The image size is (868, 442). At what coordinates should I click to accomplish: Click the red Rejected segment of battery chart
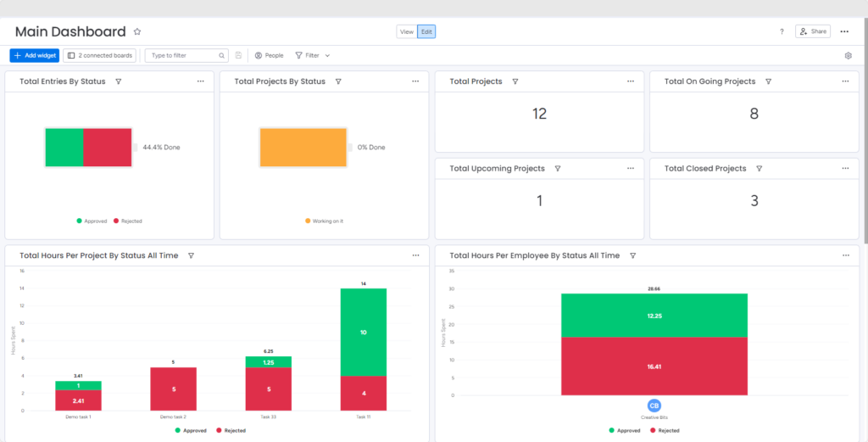(108, 148)
